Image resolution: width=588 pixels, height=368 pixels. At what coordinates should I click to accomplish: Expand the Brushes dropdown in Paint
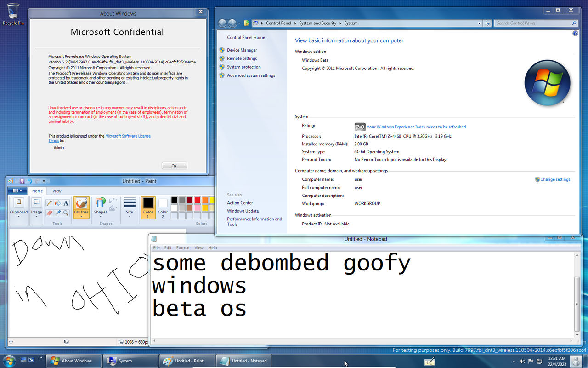(x=81, y=215)
